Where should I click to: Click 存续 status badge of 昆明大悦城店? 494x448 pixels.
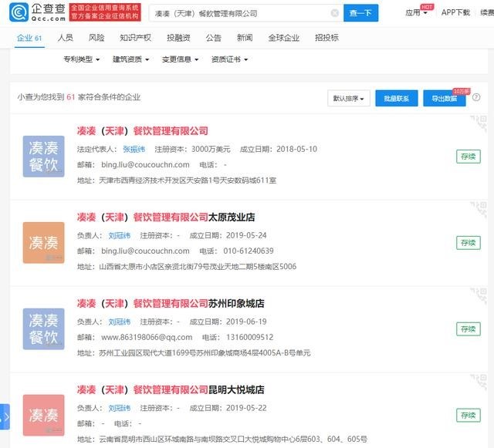(469, 416)
